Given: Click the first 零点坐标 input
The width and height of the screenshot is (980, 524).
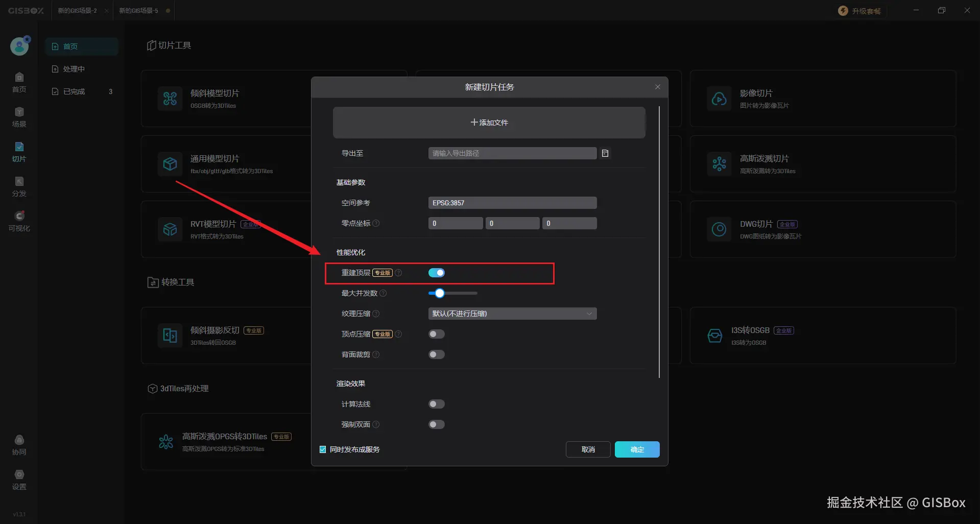Looking at the screenshot, I should click(x=456, y=223).
